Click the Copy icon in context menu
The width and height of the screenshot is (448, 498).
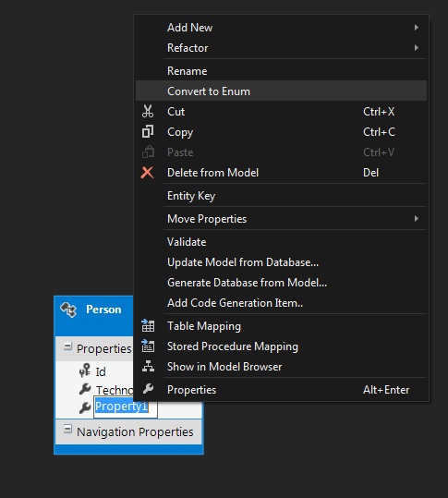(148, 132)
